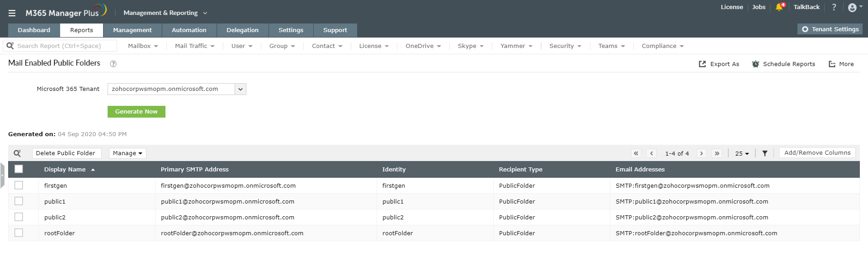Click the report help icon beside title

113,64
